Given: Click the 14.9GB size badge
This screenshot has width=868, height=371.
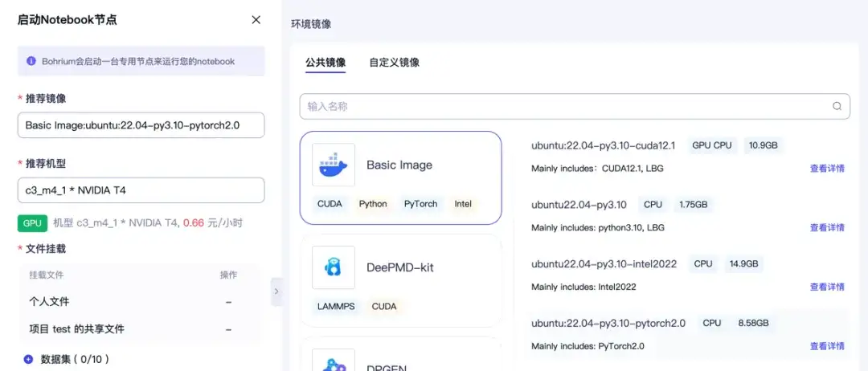Looking at the screenshot, I should [x=743, y=263].
